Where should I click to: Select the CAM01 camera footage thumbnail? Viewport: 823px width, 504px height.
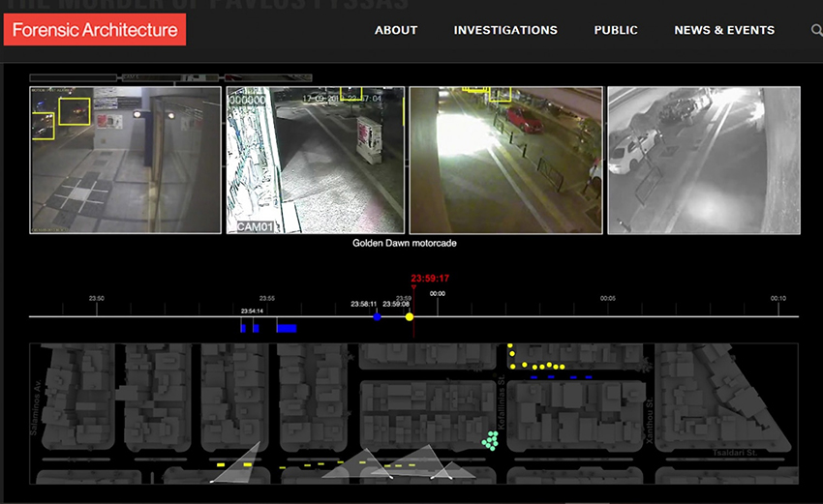(315, 160)
